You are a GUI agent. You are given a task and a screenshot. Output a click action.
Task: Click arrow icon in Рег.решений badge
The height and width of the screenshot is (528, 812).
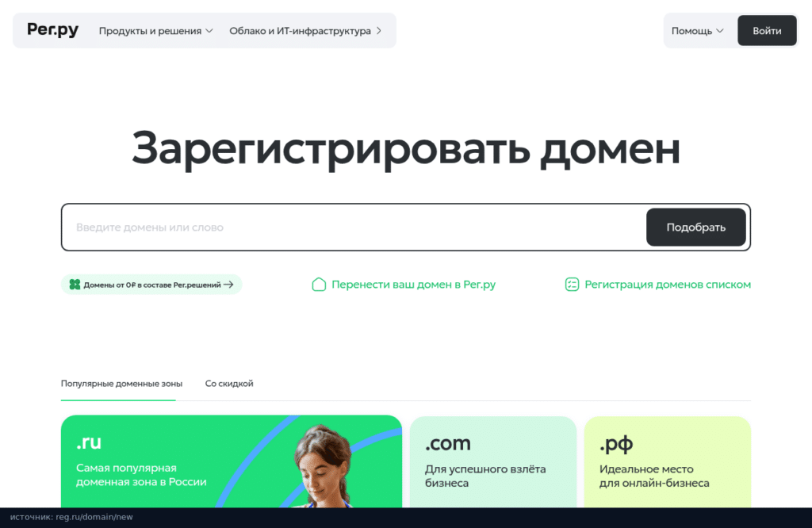click(228, 285)
